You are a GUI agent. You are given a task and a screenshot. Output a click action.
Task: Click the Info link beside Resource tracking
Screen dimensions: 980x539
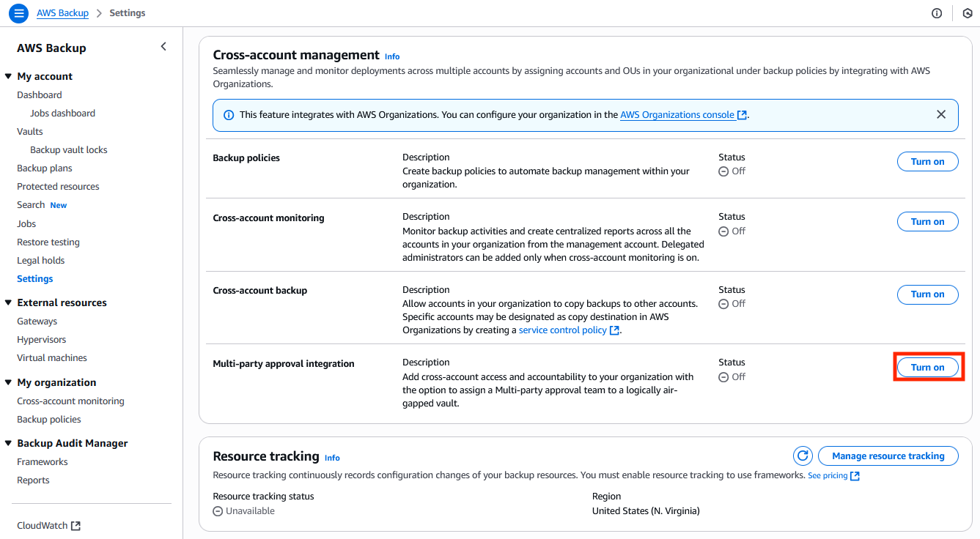(332, 458)
